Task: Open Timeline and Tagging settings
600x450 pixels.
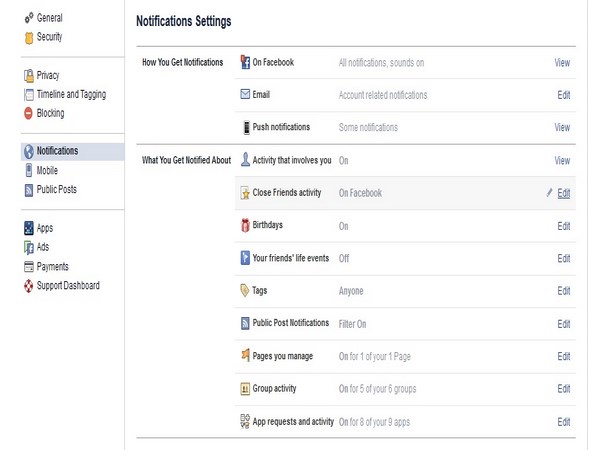Action: [x=71, y=95]
